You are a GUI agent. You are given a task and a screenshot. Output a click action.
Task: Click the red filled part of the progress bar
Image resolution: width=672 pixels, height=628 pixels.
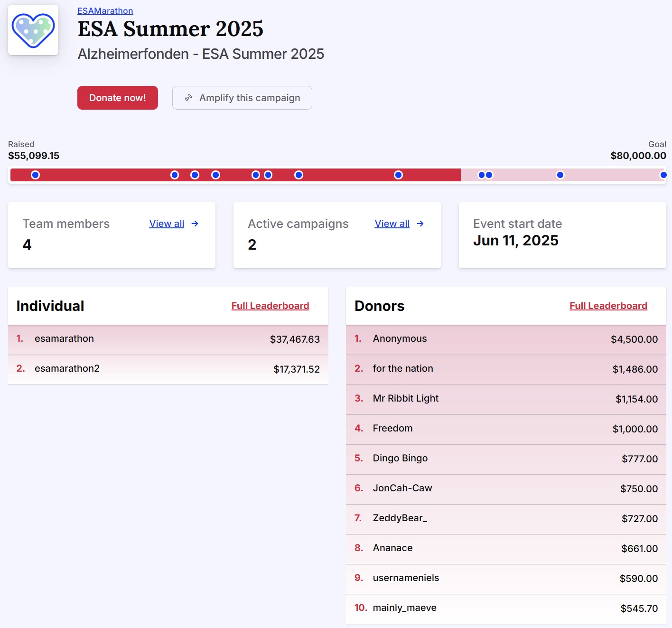coord(235,175)
